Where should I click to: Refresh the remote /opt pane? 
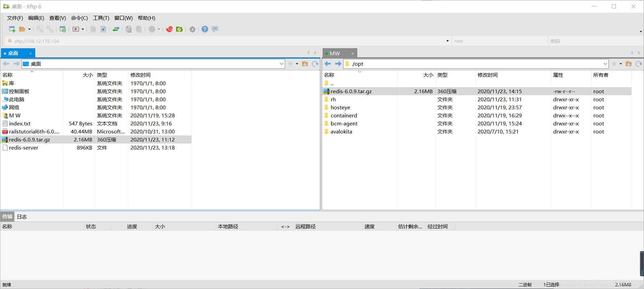(639, 64)
